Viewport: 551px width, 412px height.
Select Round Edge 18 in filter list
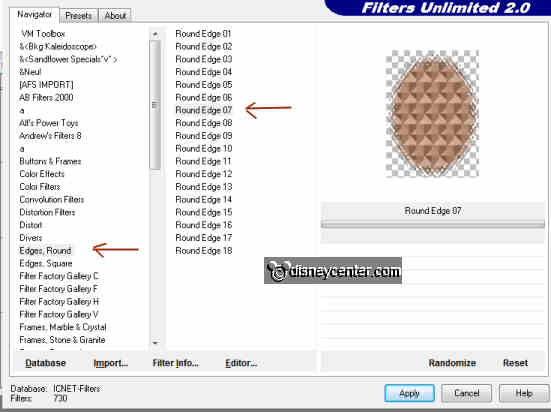click(203, 251)
